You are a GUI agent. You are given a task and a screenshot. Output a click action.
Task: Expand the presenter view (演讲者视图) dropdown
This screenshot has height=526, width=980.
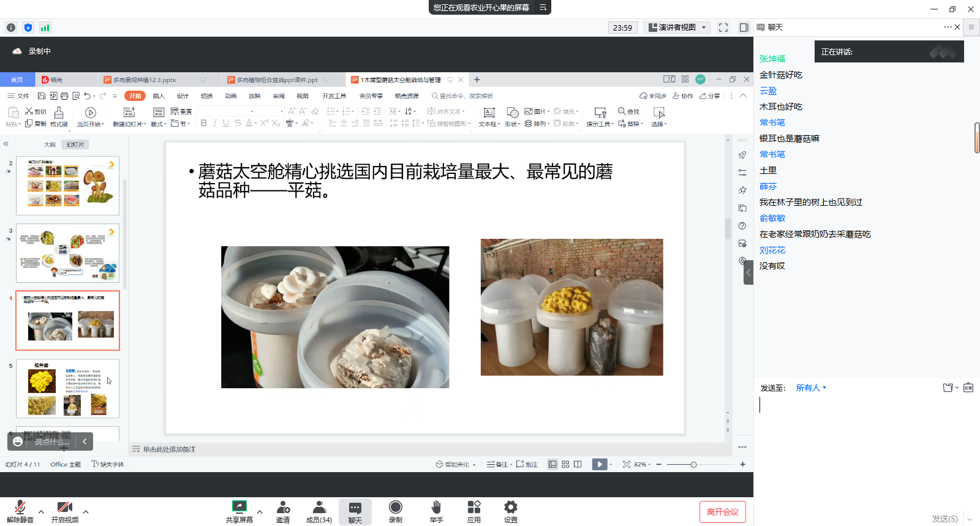click(x=704, y=28)
